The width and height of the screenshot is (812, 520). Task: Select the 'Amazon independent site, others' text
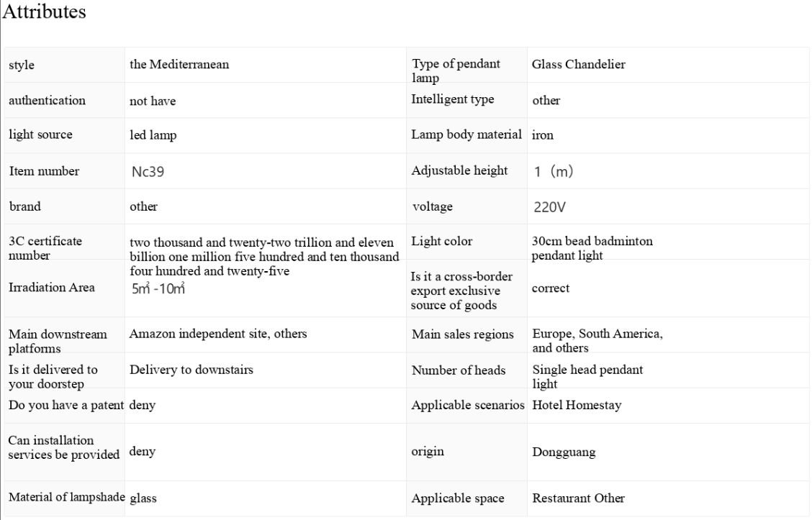click(218, 334)
